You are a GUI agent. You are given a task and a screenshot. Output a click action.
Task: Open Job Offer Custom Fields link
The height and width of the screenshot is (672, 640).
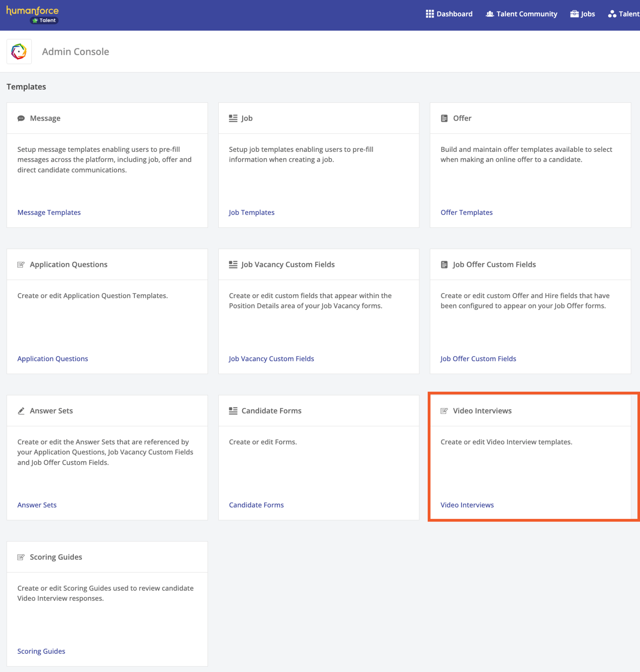(x=478, y=359)
